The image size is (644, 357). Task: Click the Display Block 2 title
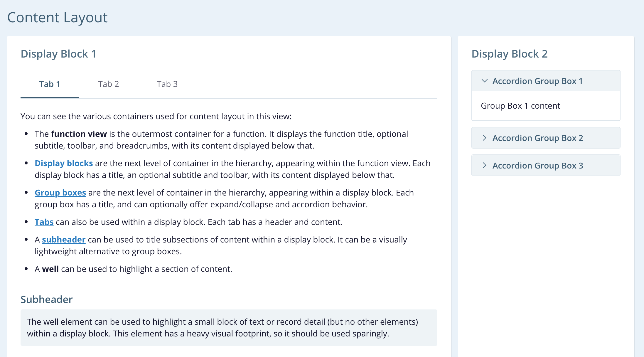point(509,54)
